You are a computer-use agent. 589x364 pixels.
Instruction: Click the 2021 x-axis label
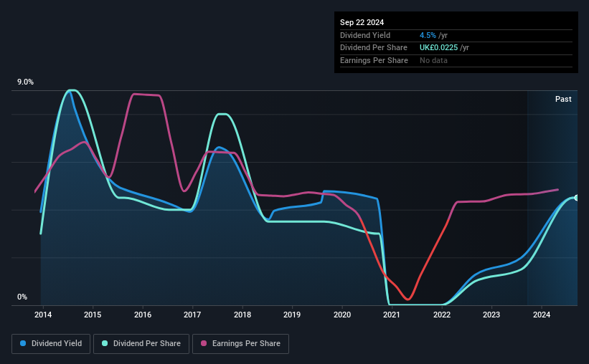[x=392, y=315]
